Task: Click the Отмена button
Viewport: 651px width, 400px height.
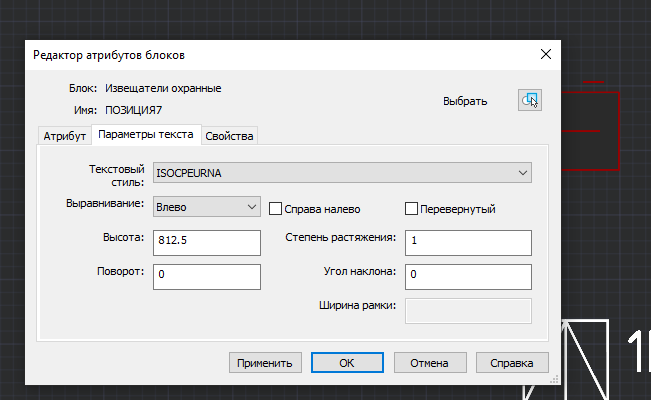Action: click(x=430, y=363)
